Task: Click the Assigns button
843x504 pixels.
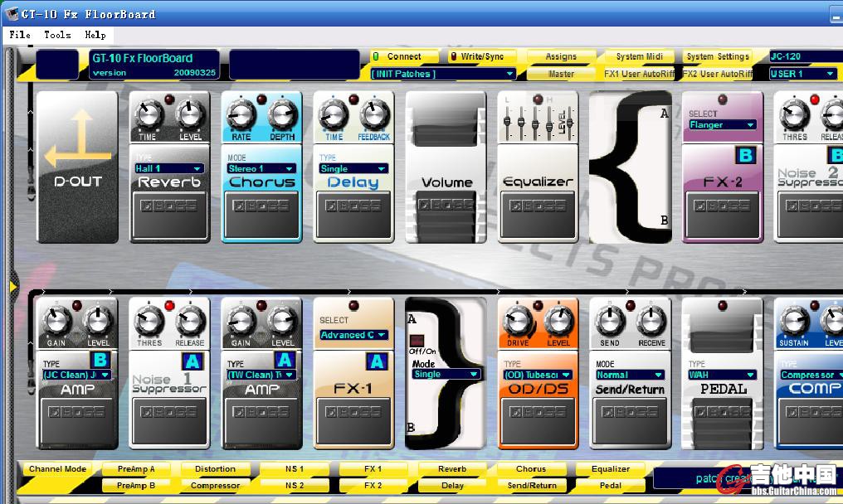Action: 561,56
